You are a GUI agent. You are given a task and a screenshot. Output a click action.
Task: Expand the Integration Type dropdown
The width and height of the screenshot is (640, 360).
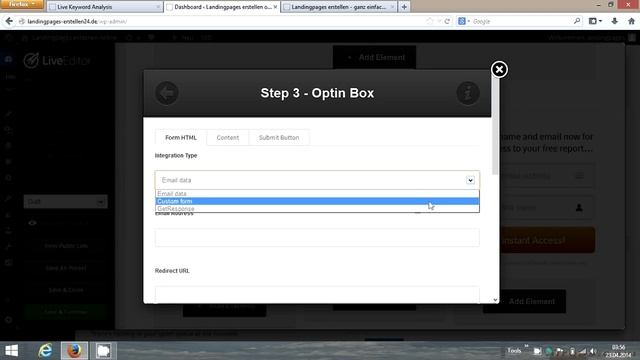[x=317, y=180]
